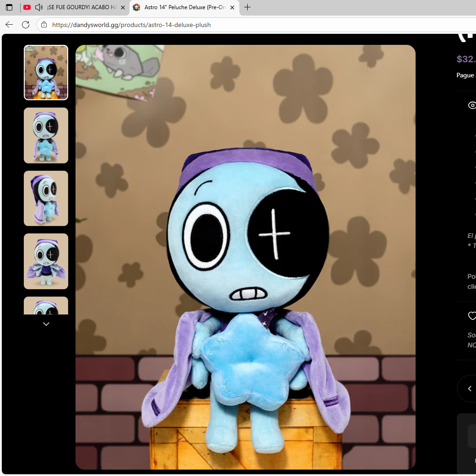Viewport: 476px width, 476px height.
Task: Click the left chevron navigation button
Action: click(469, 389)
